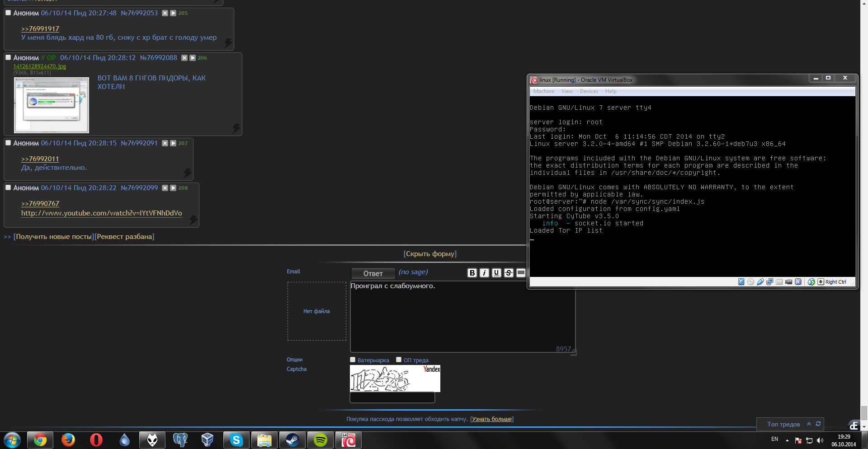This screenshot has height=449, width=868.
Task: Open the YouTube link in post 76992099
Action: coord(101,213)
